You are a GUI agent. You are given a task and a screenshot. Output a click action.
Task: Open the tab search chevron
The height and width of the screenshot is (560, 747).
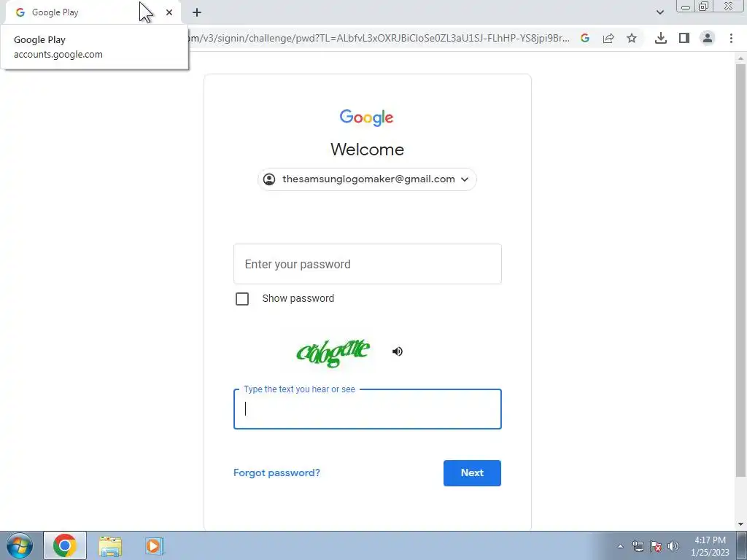coord(659,12)
